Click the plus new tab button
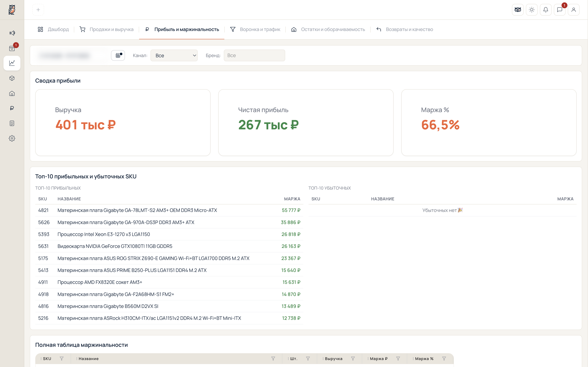 click(38, 10)
